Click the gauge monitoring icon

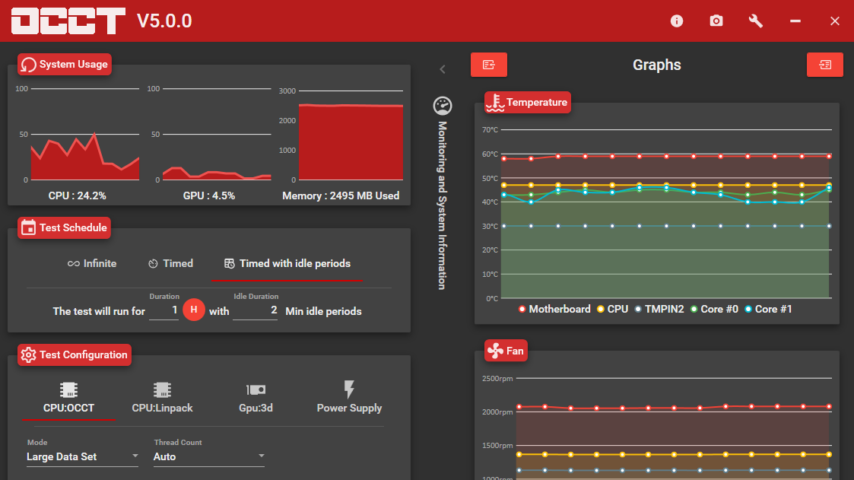pos(442,106)
